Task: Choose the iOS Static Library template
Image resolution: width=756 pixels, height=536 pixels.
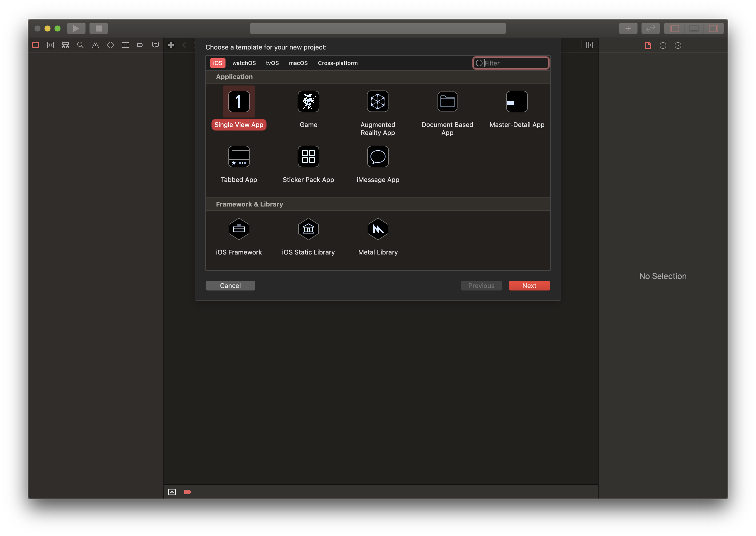Action: [308, 229]
